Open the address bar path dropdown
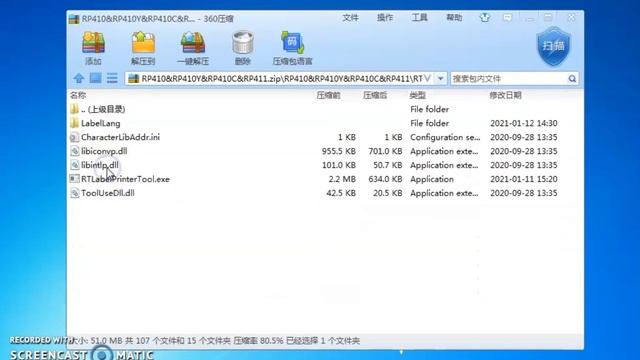Viewport: 640px width, 360px height. click(440, 78)
